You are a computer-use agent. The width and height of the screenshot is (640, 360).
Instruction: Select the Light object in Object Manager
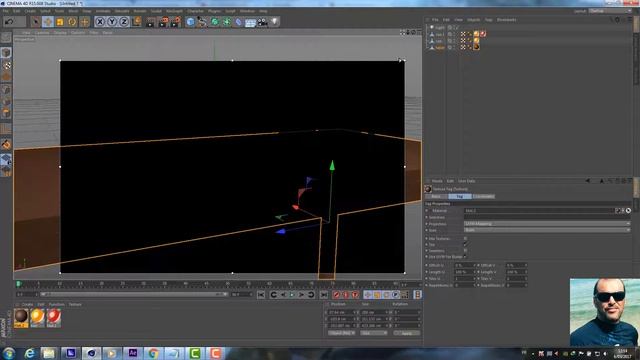coord(440,28)
